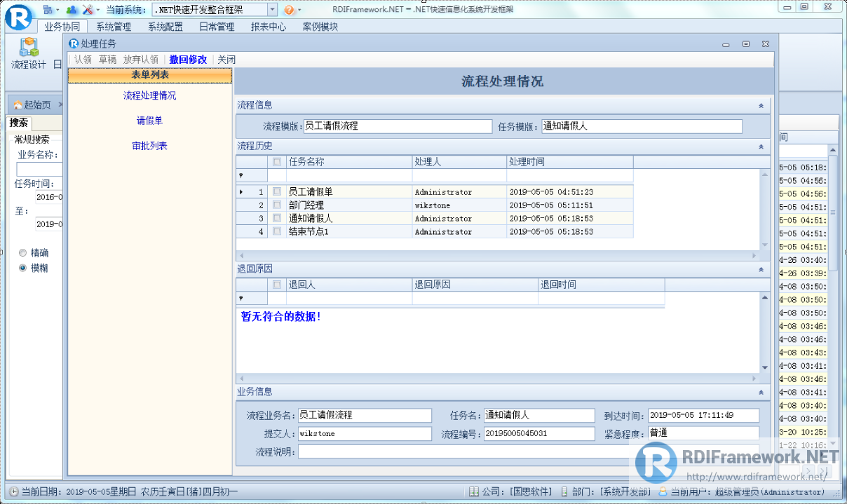Open the 请假单 link in the form list
The height and width of the screenshot is (504, 847).
(149, 121)
